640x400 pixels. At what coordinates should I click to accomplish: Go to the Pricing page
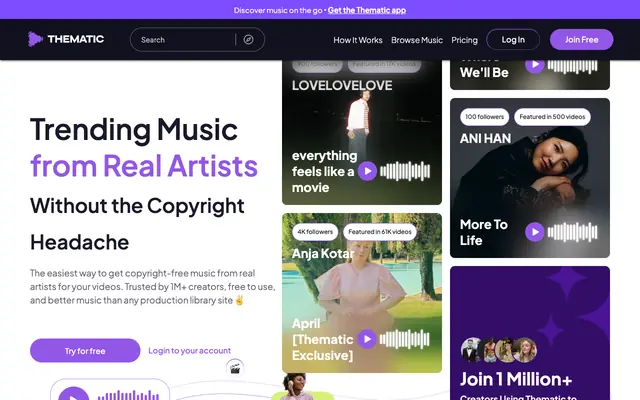tap(464, 40)
